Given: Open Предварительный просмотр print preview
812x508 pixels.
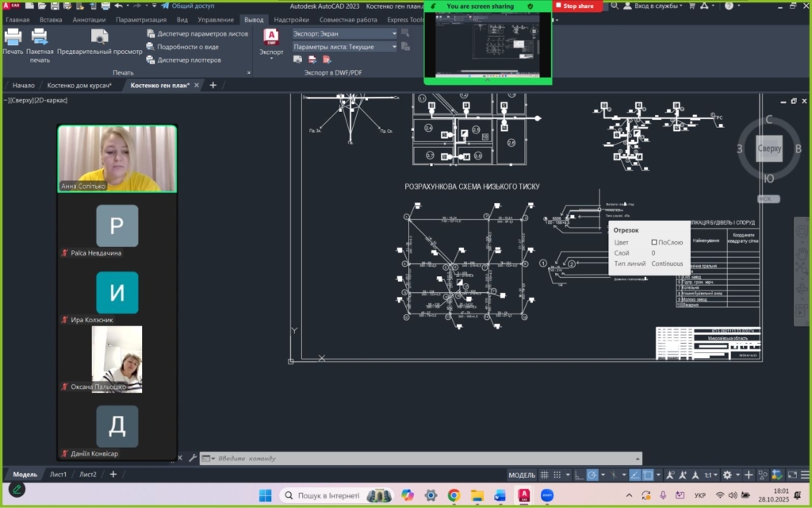Looking at the screenshot, I should (x=99, y=37).
